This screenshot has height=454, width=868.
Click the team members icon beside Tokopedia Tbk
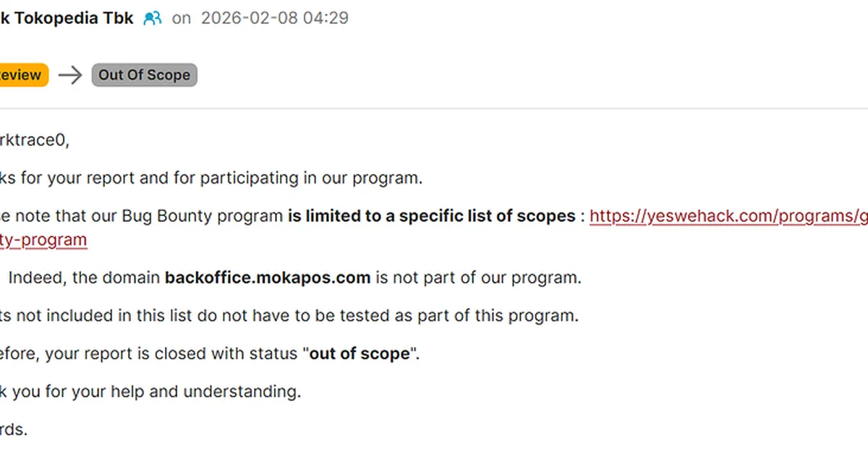coord(153,18)
